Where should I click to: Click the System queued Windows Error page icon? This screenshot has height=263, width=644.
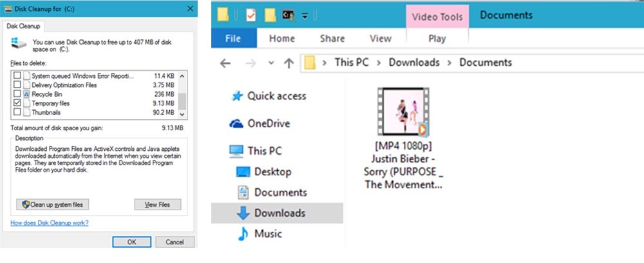click(26, 76)
